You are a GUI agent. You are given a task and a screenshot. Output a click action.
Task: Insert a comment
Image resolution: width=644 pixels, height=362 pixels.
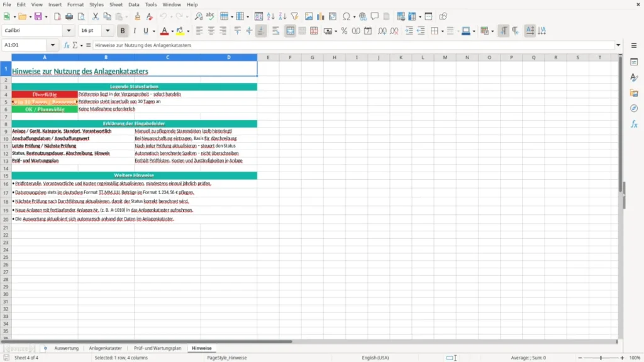point(375,16)
